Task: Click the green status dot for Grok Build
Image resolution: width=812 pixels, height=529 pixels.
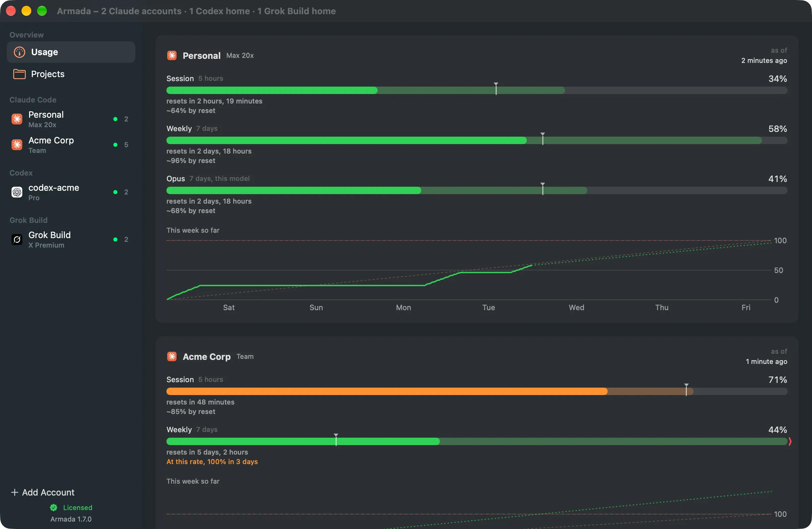Action: coord(115,239)
